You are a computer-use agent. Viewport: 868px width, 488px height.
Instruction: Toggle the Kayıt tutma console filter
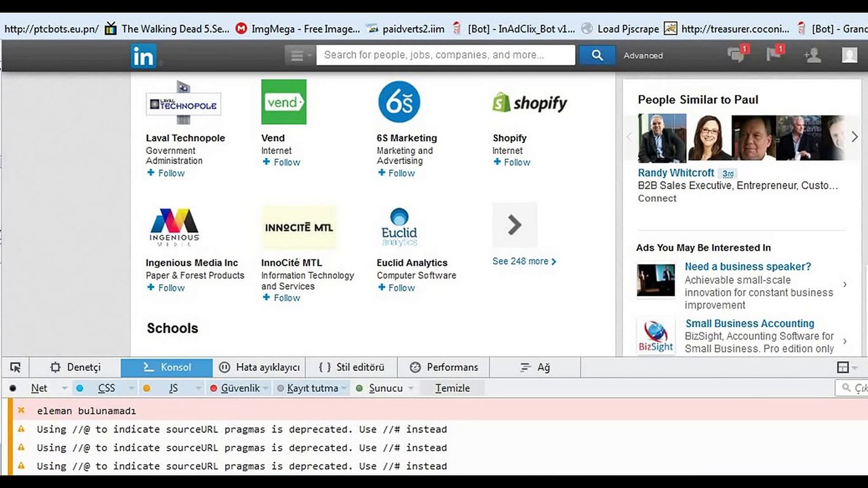point(312,388)
